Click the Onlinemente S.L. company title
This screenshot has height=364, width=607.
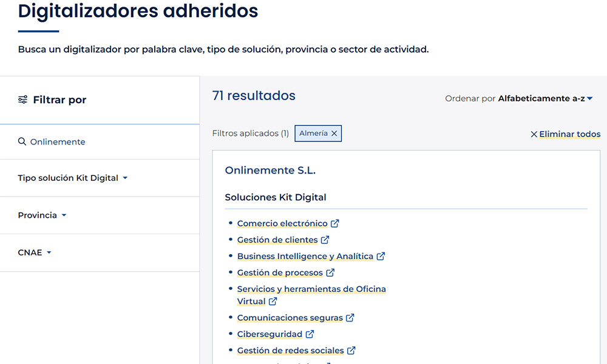[x=270, y=170]
